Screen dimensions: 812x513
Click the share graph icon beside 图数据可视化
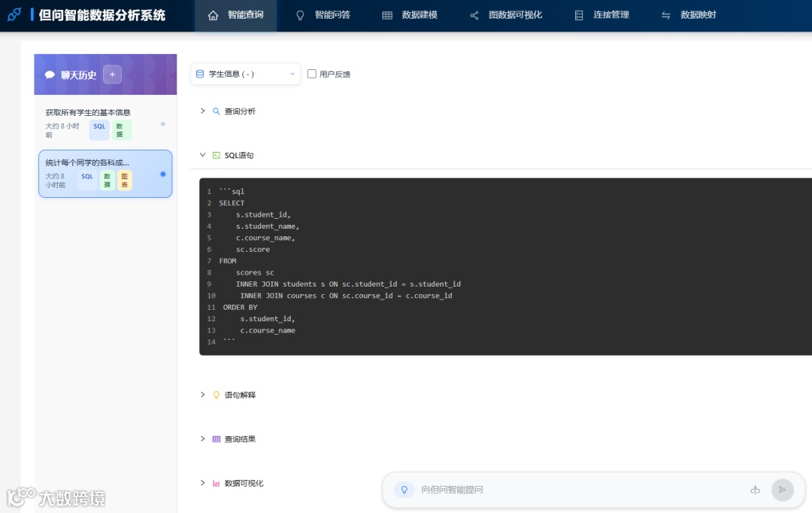[x=474, y=16]
